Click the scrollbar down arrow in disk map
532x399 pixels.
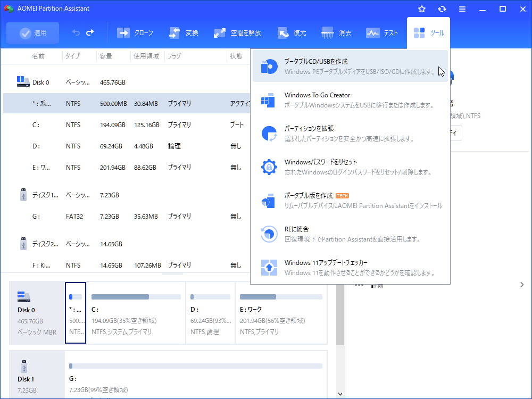click(x=340, y=394)
